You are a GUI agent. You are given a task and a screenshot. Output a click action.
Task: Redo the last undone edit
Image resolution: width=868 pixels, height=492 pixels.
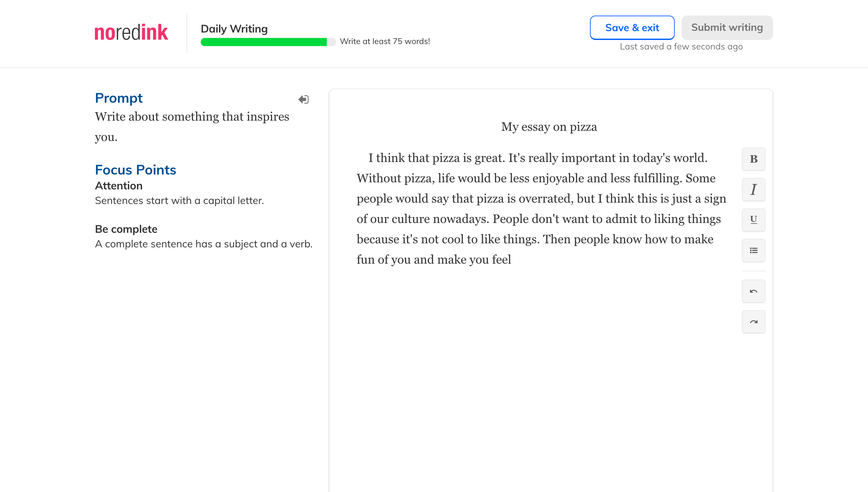(753, 322)
